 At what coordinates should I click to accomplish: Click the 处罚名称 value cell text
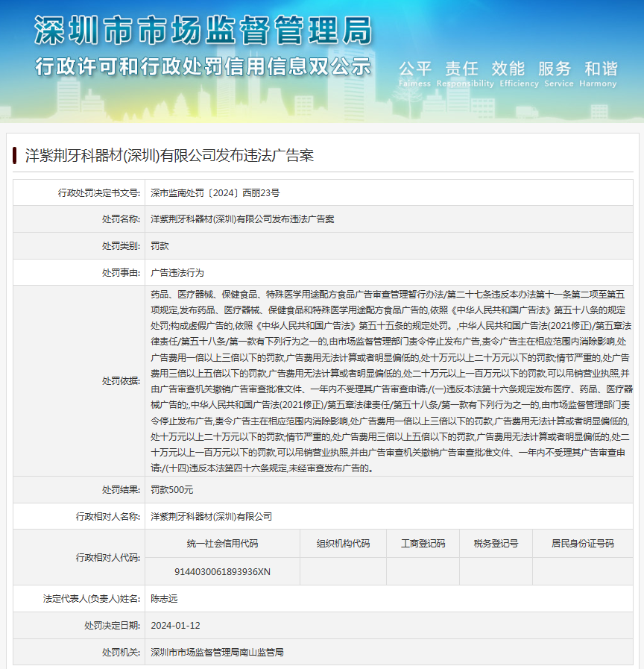tap(242, 219)
